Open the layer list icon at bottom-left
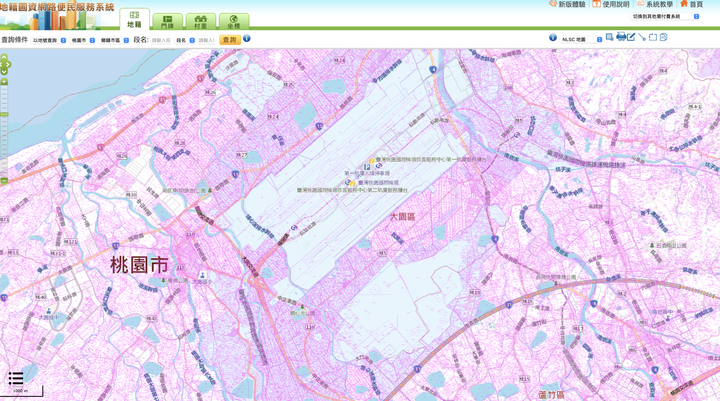The image size is (720, 401). click(16, 378)
